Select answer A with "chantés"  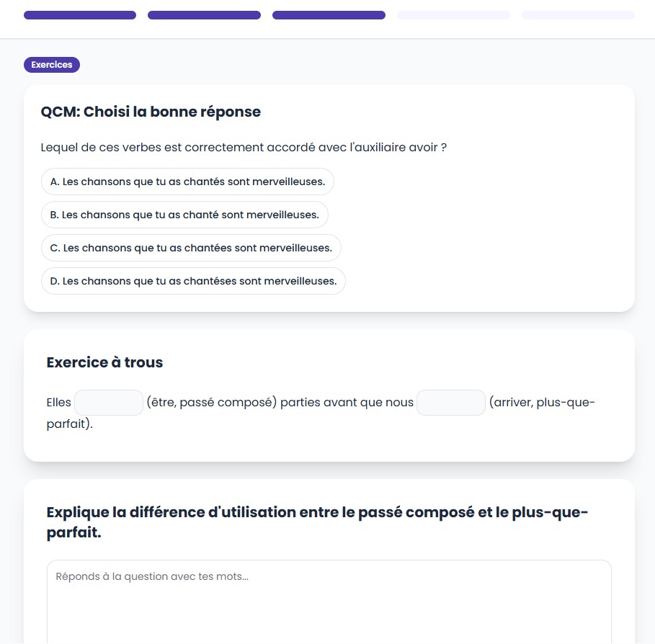click(x=187, y=182)
